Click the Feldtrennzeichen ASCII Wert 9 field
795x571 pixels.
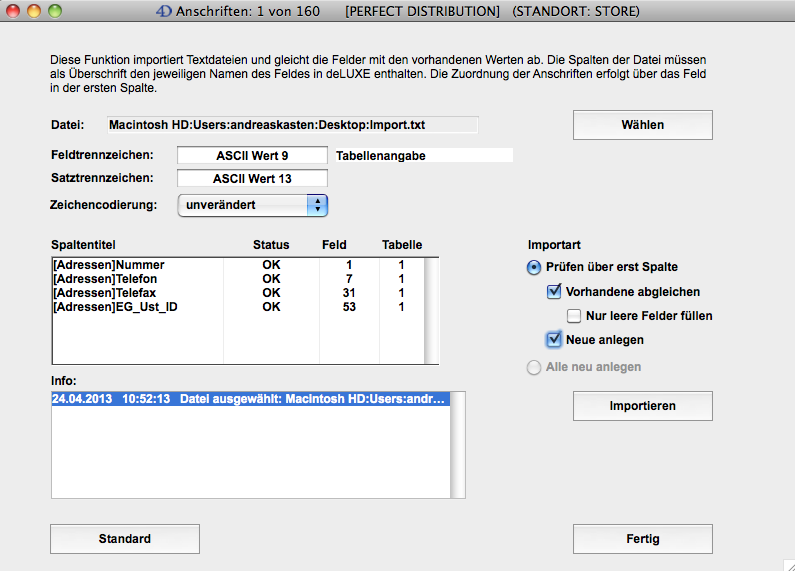pyautogui.click(x=252, y=156)
